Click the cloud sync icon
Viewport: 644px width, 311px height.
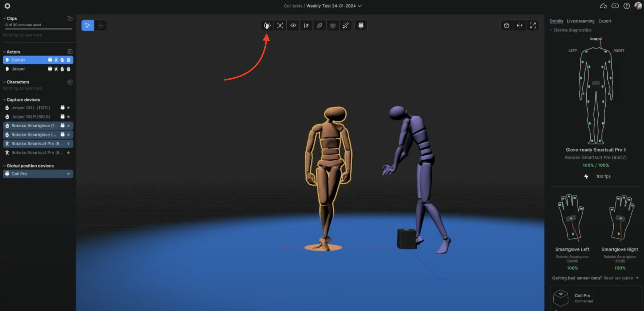pos(603,6)
